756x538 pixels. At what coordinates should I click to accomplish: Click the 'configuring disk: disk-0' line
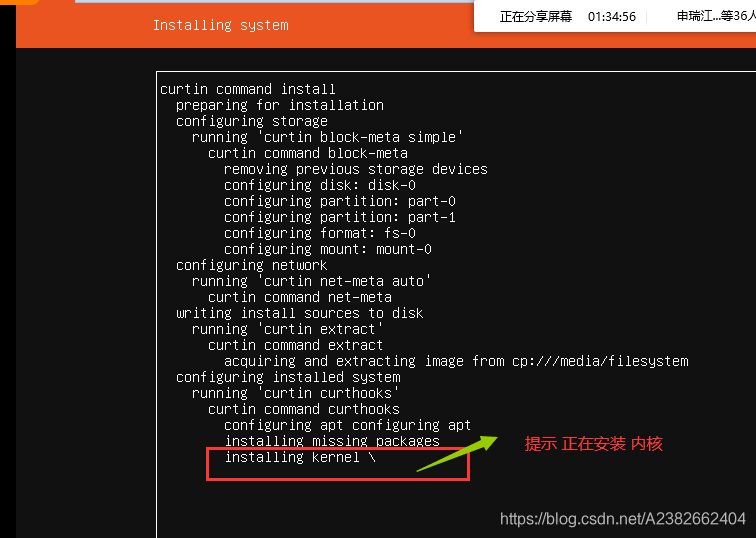[320, 185]
